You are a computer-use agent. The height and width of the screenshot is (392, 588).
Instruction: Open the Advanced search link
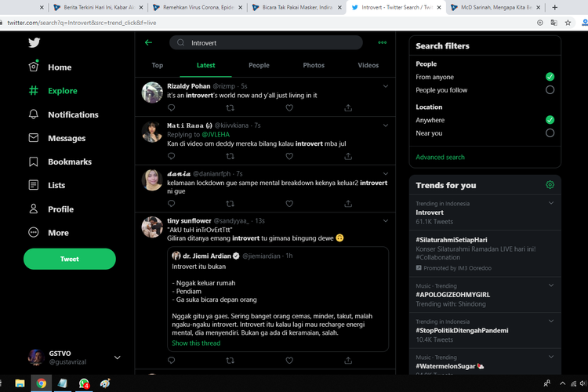440,157
